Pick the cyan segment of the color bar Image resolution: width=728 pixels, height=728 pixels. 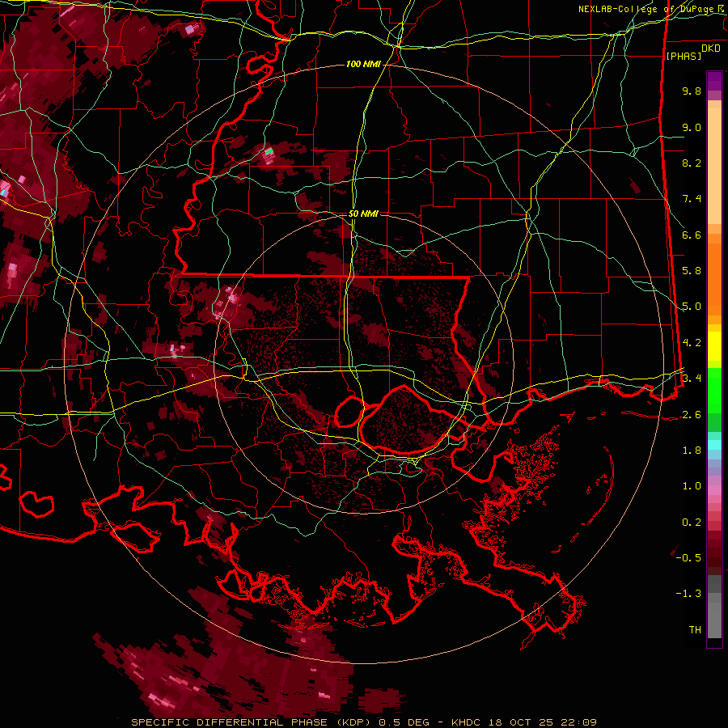(x=714, y=445)
